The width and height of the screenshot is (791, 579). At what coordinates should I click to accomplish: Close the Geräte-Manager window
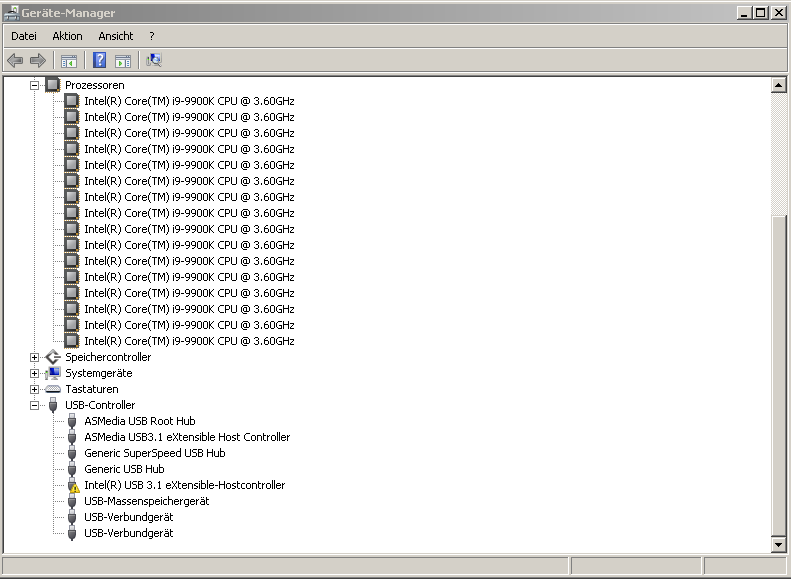(x=778, y=13)
